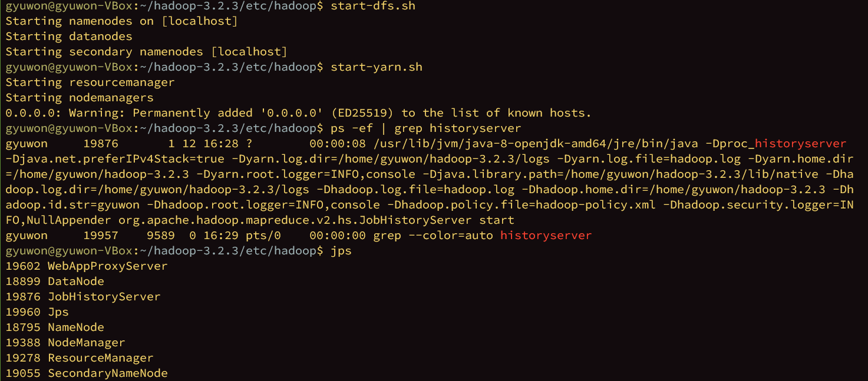Click pts/0 in the grep process row

[263, 236]
